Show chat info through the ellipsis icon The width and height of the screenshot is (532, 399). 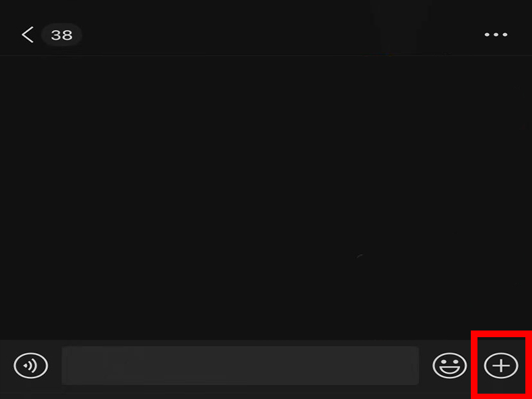tap(495, 35)
